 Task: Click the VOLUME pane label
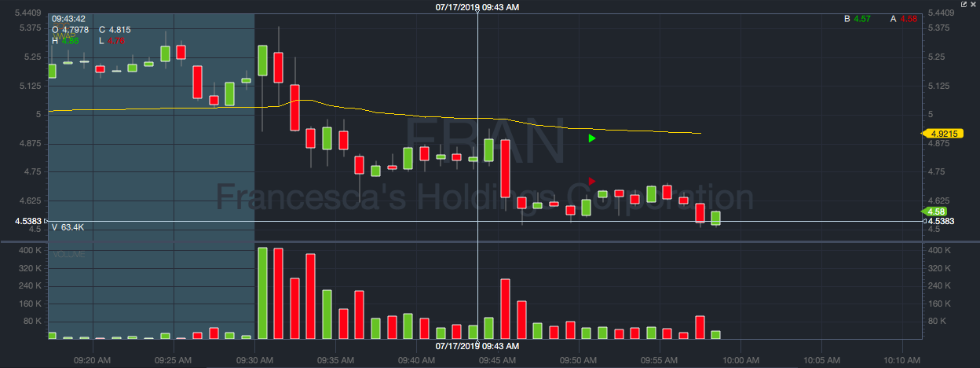click(x=68, y=254)
